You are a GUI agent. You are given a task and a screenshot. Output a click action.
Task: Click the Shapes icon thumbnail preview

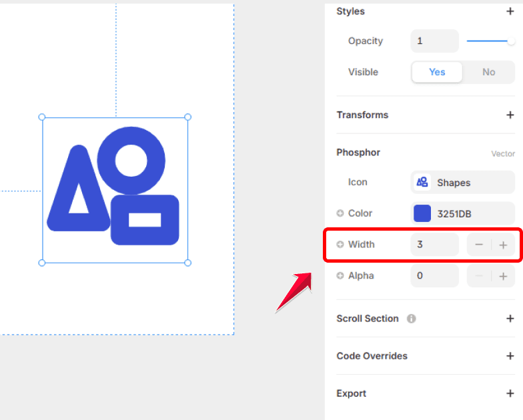coord(422,183)
